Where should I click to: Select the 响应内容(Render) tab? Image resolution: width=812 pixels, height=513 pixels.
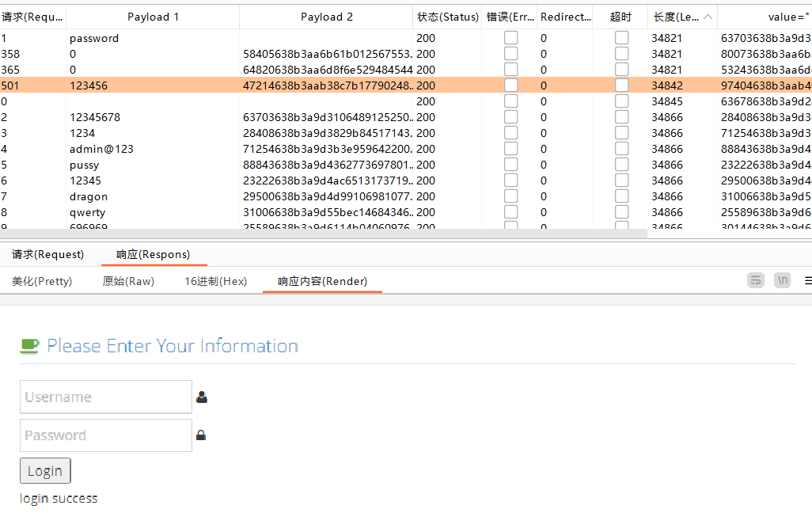tap(322, 281)
